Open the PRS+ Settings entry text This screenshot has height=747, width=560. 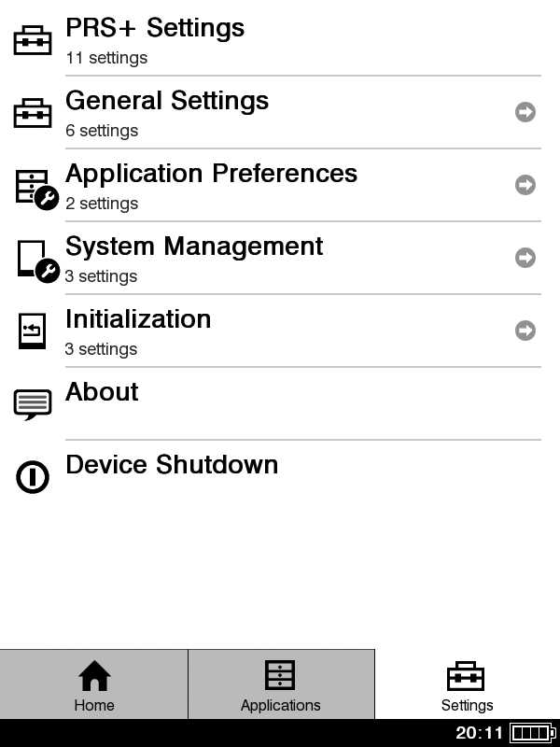coord(155,28)
